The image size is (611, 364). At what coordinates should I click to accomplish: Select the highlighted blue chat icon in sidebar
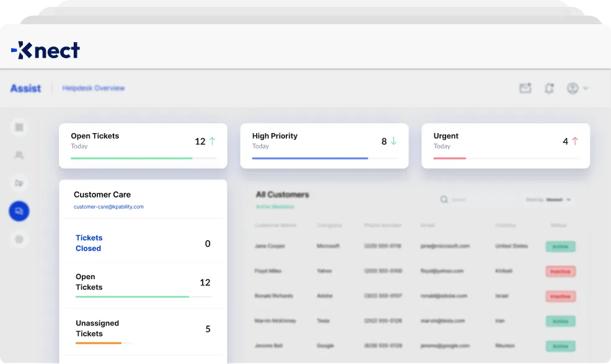(x=19, y=211)
